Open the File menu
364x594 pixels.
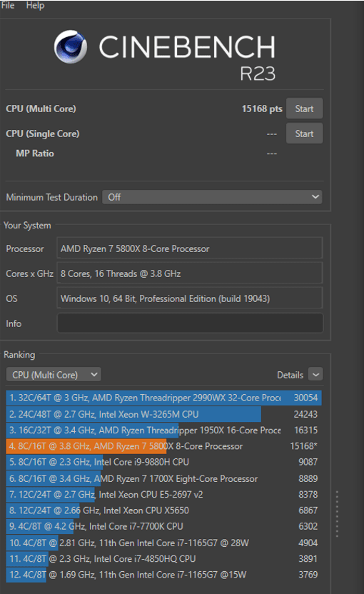[8, 5]
